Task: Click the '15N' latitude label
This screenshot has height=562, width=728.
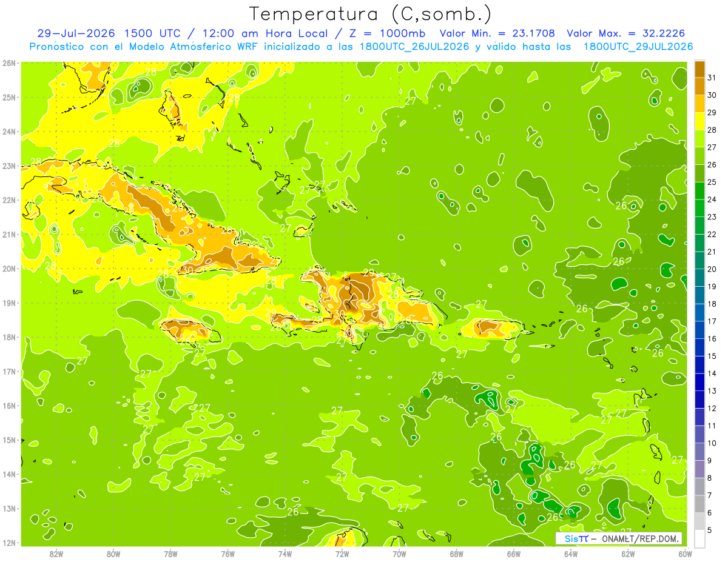Action: pos(8,440)
